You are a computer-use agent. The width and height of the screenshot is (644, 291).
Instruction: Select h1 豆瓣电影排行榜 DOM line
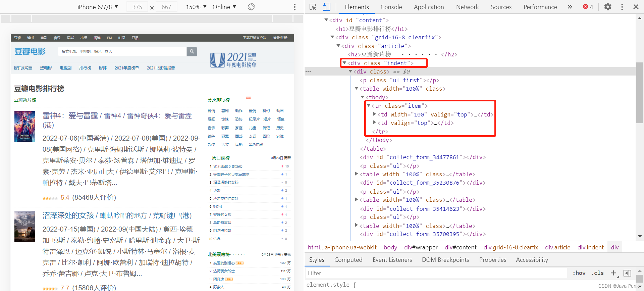pos(372,29)
